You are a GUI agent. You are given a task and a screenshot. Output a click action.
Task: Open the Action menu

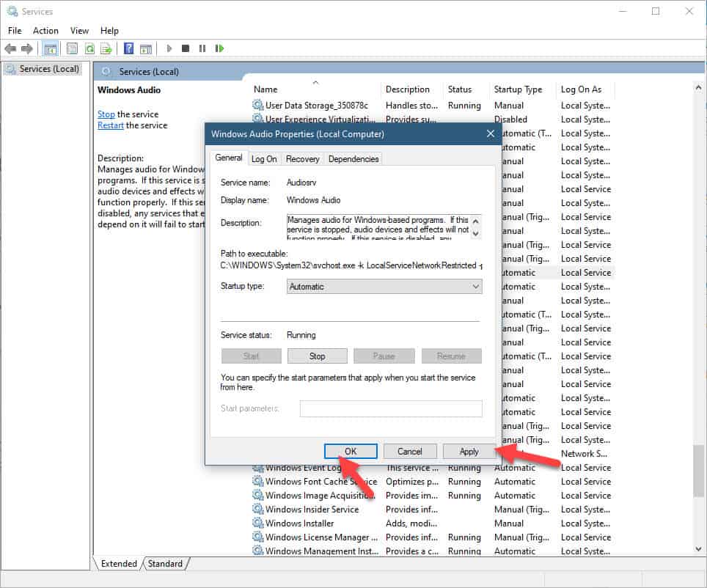[45, 31]
